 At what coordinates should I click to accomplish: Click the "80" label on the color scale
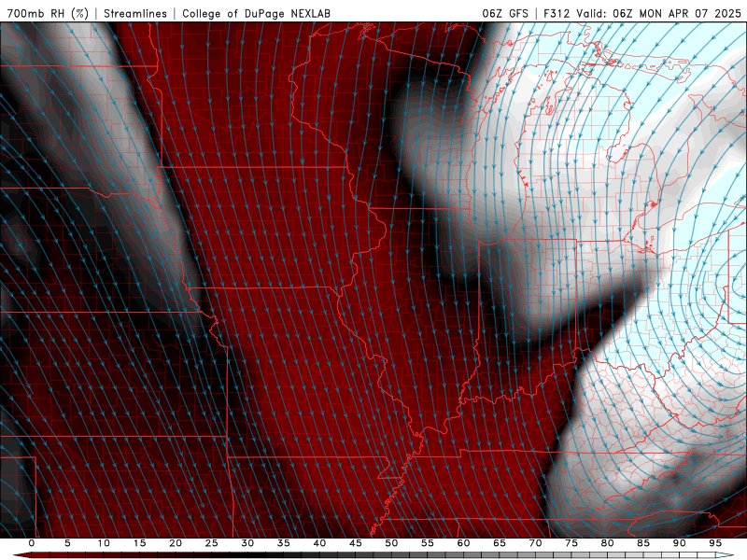[x=607, y=543]
